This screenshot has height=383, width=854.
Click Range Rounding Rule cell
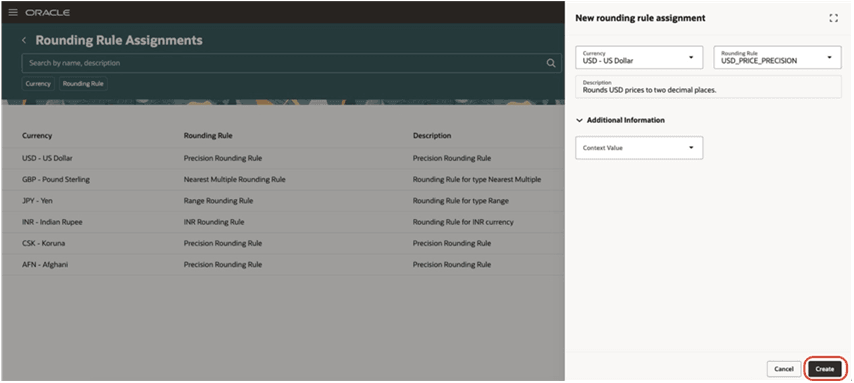(218, 200)
